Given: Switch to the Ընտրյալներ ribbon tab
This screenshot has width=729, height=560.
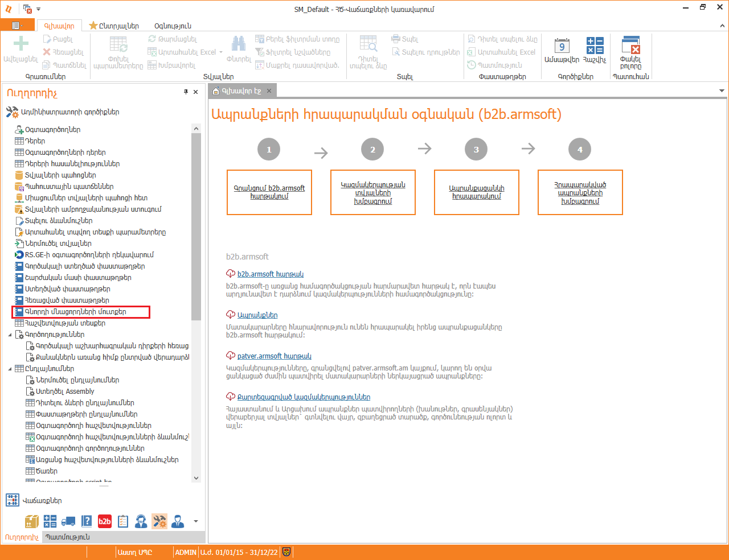Looking at the screenshot, I should coord(114,26).
